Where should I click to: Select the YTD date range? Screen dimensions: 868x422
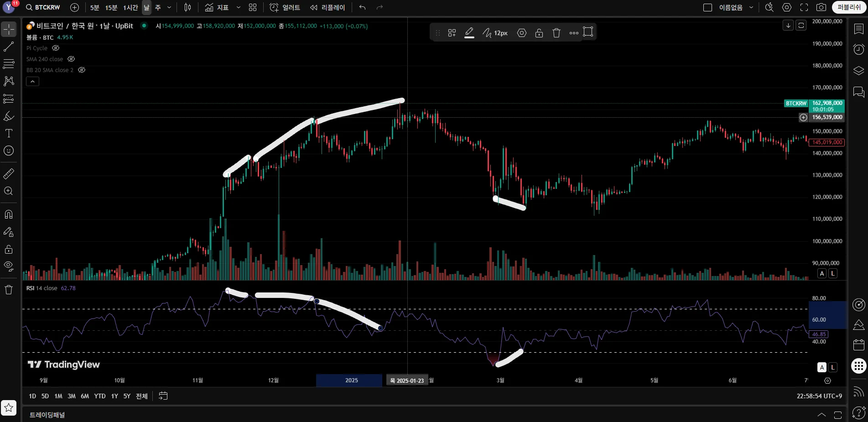coord(100,396)
